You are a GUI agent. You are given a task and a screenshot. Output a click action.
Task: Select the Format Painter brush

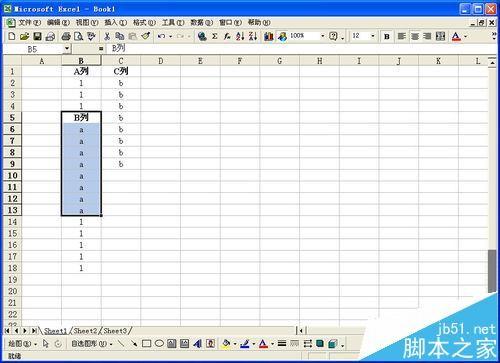point(146,36)
